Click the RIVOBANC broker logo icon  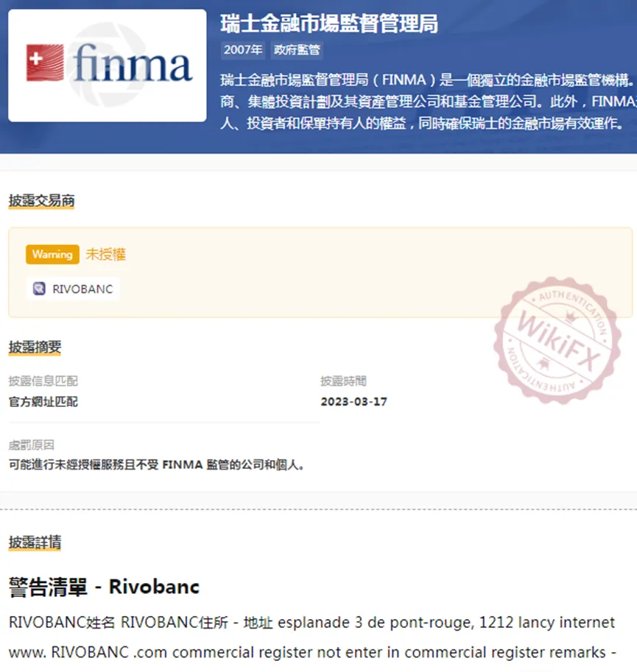[x=40, y=289]
